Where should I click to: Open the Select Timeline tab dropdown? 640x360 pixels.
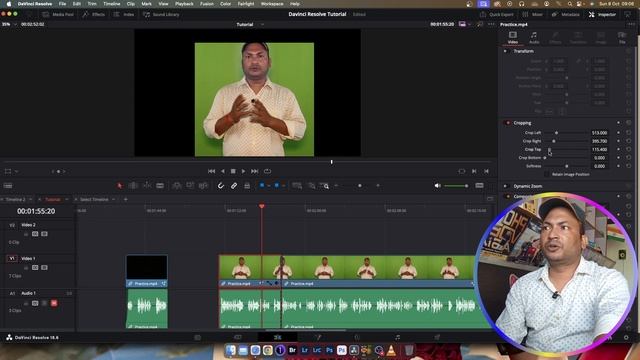click(x=113, y=200)
